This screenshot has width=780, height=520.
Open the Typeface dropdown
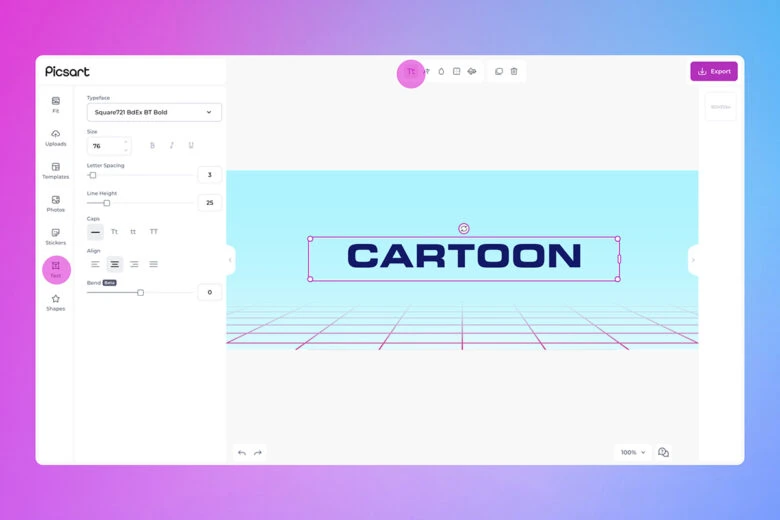click(x=154, y=112)
